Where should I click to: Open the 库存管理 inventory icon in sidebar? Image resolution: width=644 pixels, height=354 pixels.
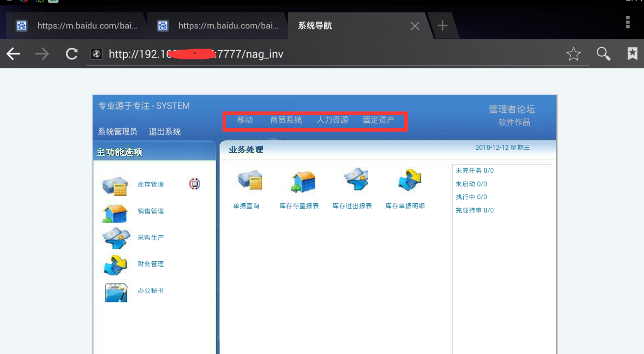115,186
